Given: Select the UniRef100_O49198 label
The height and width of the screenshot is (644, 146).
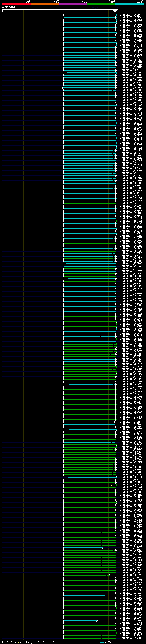Looking at the screenshot, I should point(131,278).
